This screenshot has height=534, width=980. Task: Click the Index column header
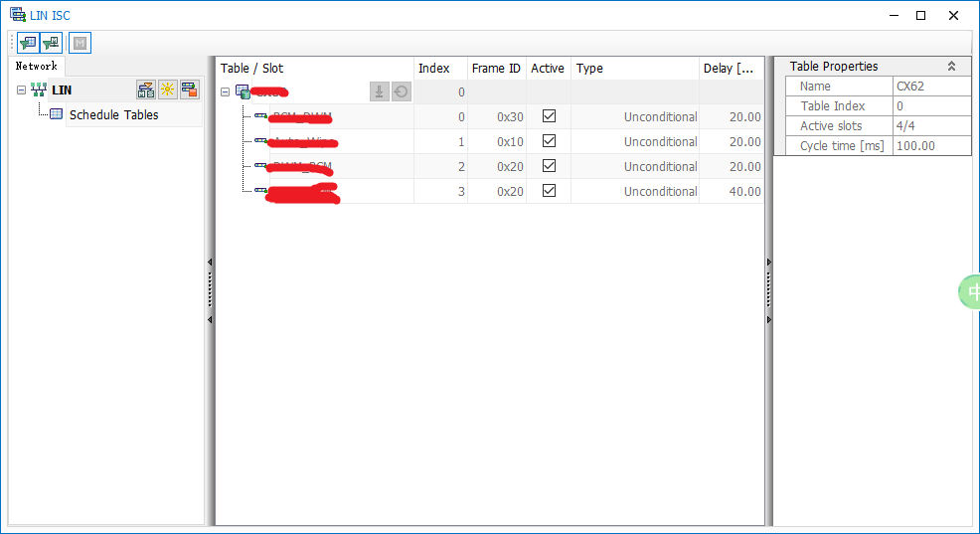[440, 69]
